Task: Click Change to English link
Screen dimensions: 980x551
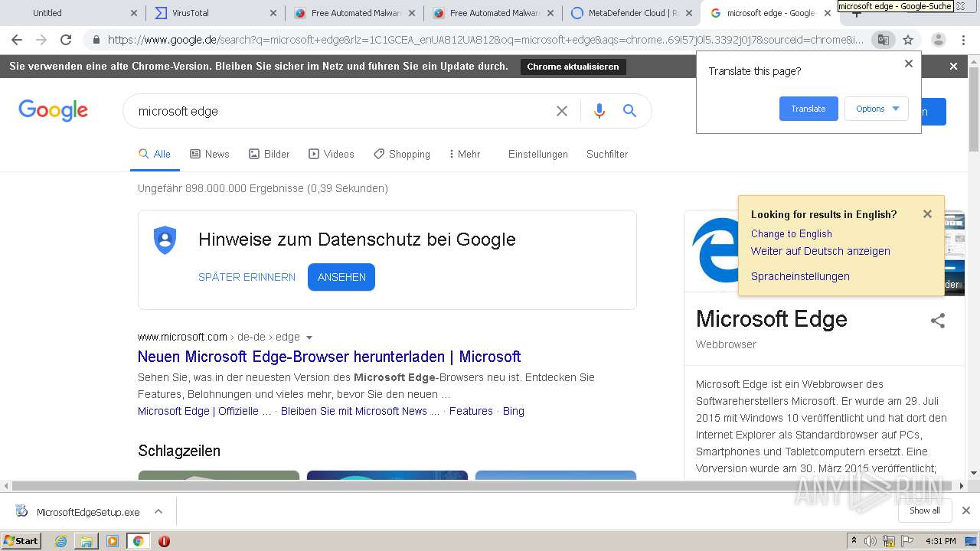Action: click(x=791, y=233)
